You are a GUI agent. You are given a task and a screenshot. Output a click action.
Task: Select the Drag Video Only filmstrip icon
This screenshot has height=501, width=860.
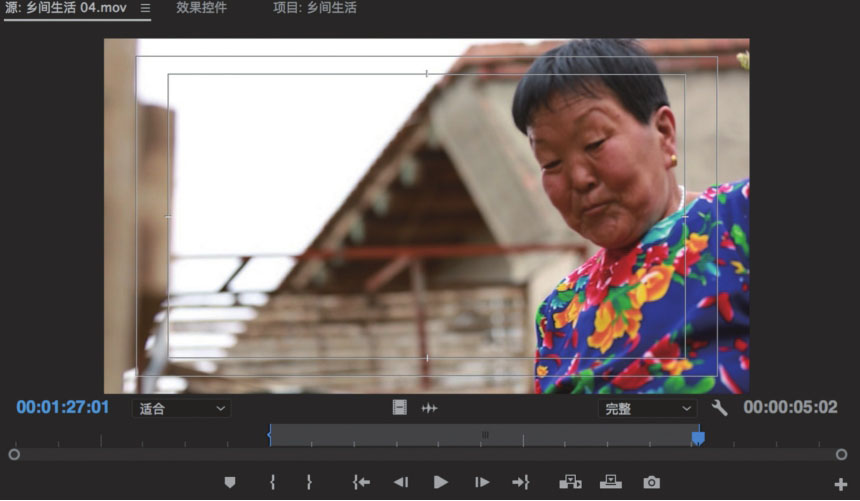[x=399, y=407]
